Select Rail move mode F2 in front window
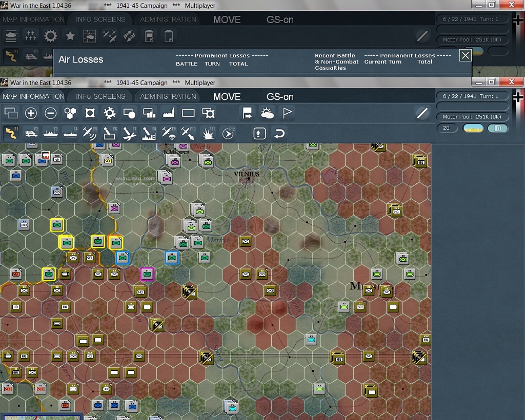This screenshot has height=420, width=525. click(31, 133)
